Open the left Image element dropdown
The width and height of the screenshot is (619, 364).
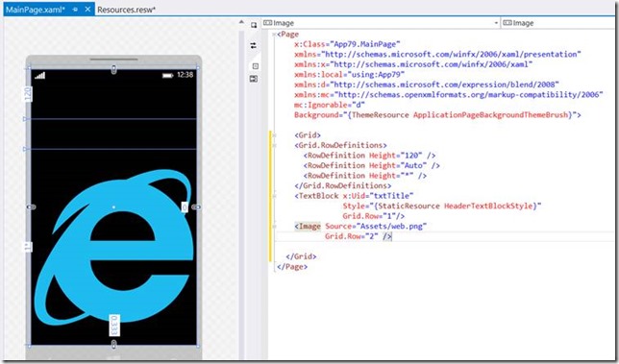[x=381, y=23]
